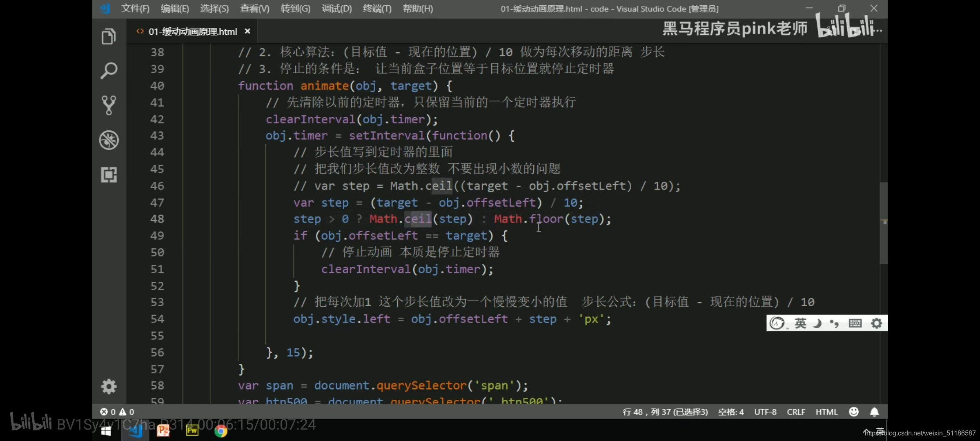Open the Extensions panel icon
The image size is (980, 441).
tap(109, 175)
